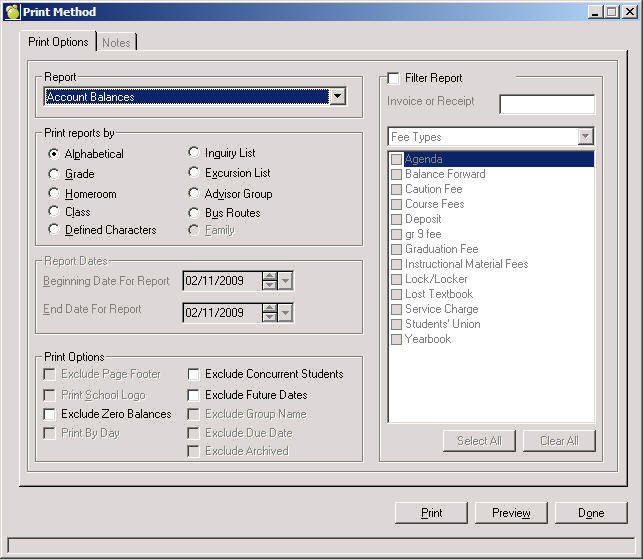Enable the Filter Report checkbox
The height and width of the screenshot is (559, 643).
(394, 78)
